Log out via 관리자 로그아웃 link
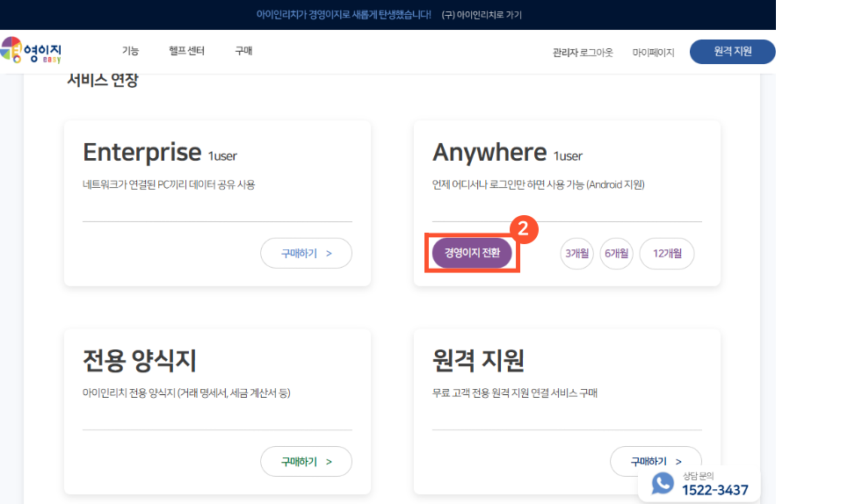Image resolution: width=848 pixels, height=504 pixels. [x=583, y=53]
